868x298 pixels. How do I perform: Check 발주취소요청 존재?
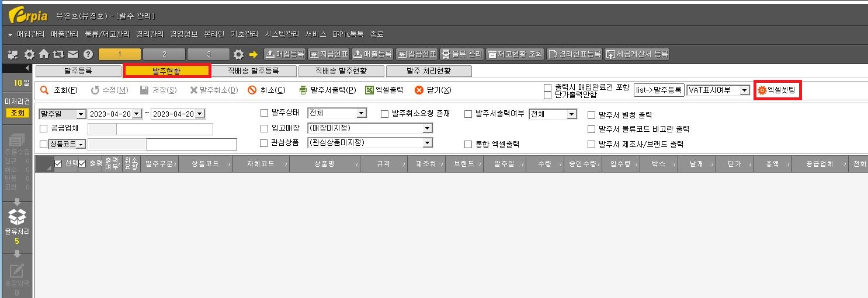point(385,114)
